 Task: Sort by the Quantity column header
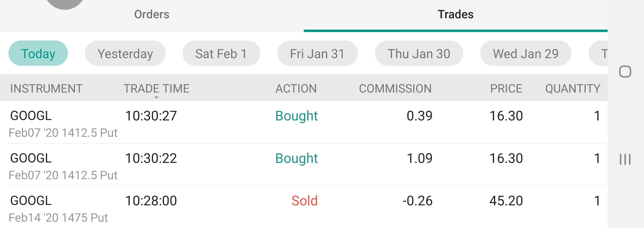573,89
